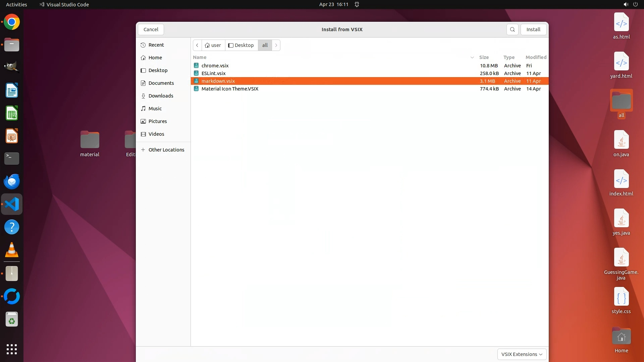This screenshot has width=644, height=362.
Task: Launch Google Chrome from the dock
Action: tap(12, 22)
